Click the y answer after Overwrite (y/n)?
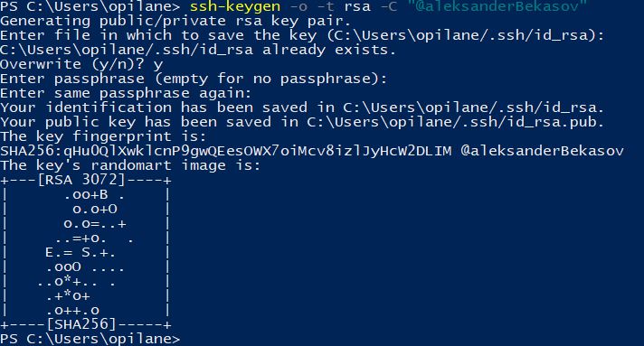Screen dimensions: 644x346 coord(158,64)
